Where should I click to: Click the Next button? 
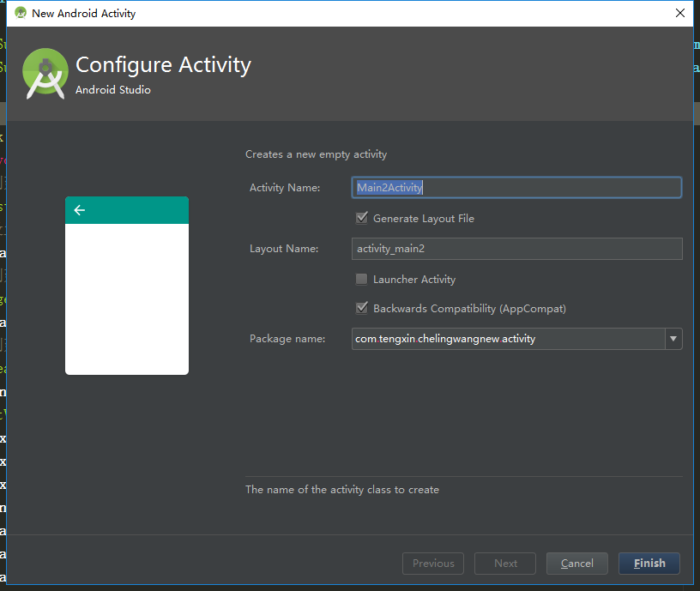505,564
